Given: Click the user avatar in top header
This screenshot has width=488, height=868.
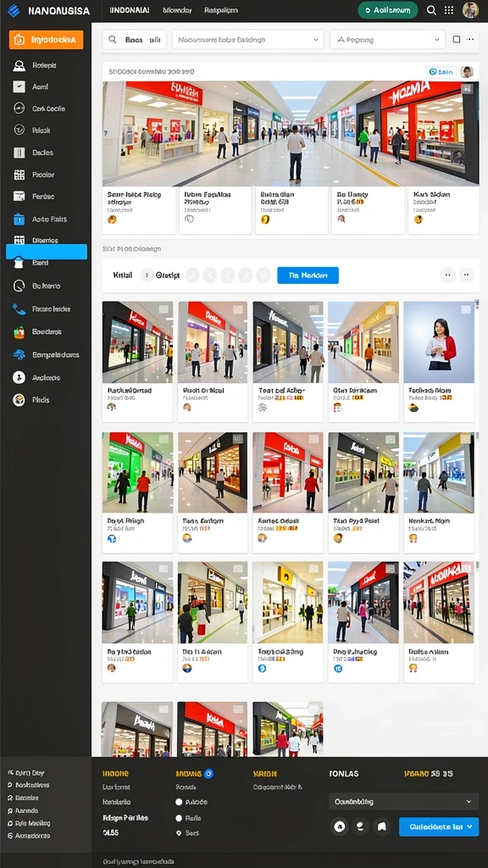Looking at the screenshot, I should (470, 10).
